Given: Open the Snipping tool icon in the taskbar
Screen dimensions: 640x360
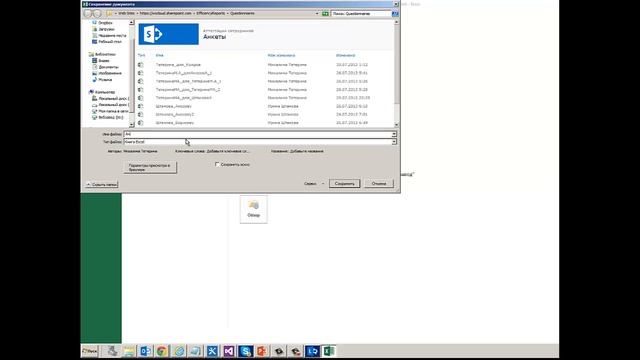Looking at the screenshot, I should click(x=212, y=351).
